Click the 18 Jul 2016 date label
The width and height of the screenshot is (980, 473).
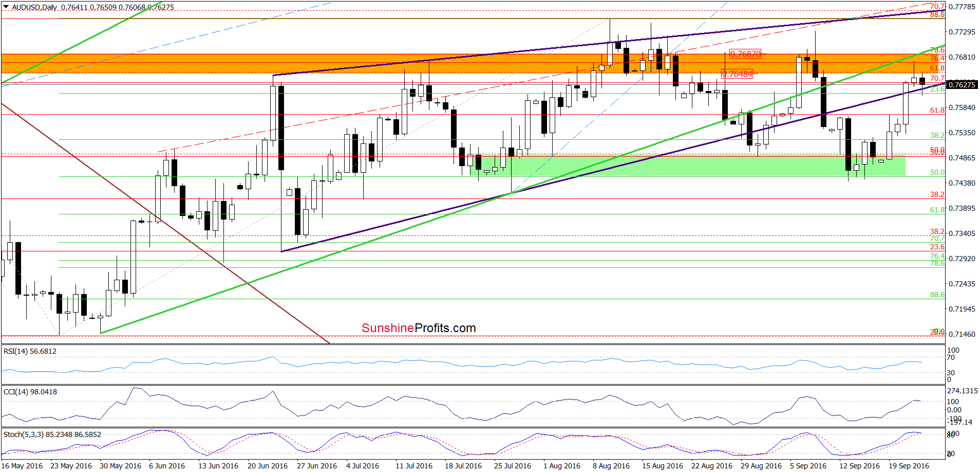click(463, 466)
